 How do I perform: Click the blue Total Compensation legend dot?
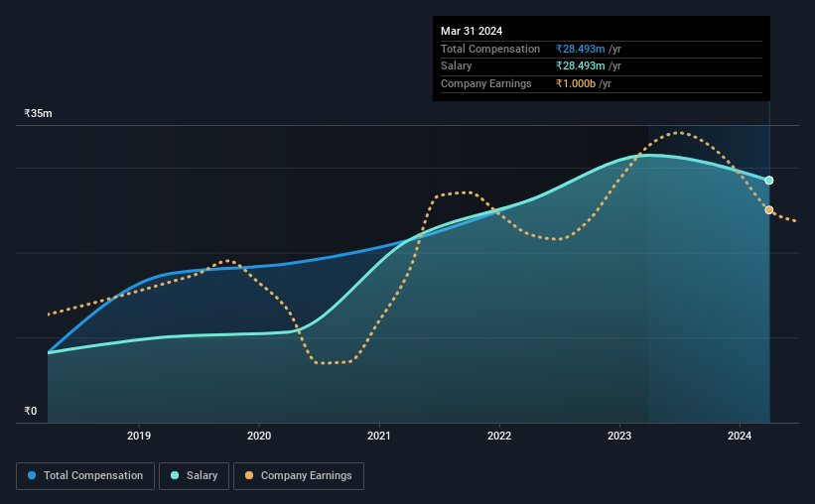pos(32,475)
